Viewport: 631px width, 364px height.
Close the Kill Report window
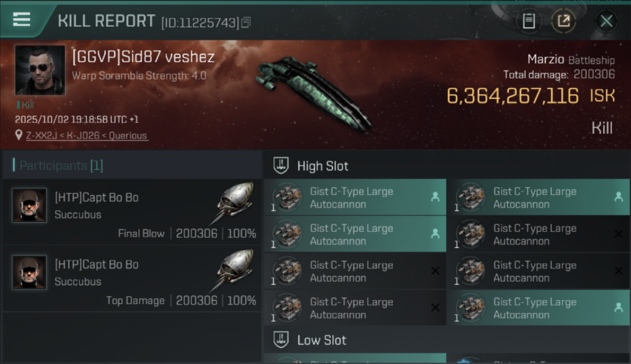click(606, 21)
